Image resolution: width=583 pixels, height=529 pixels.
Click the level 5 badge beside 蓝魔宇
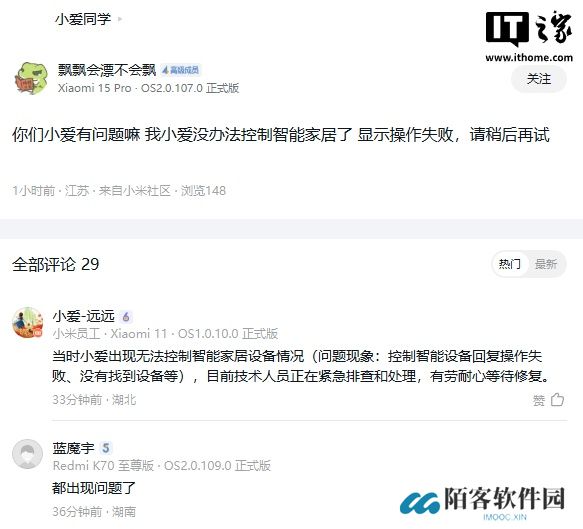pyautogui.click(x=106, y=448)
